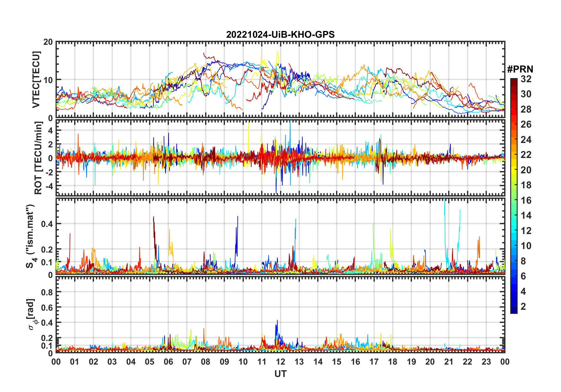Click colorbar tick label 16
Viewport: 561px width, 392px height.
pyautogui.click(x=526, y=200)
